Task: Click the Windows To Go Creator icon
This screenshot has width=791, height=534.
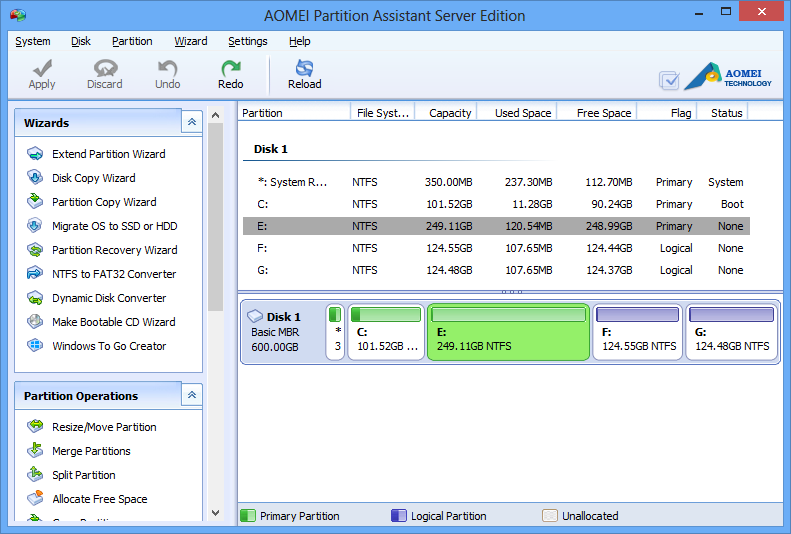Action: (x=35, y=346)
